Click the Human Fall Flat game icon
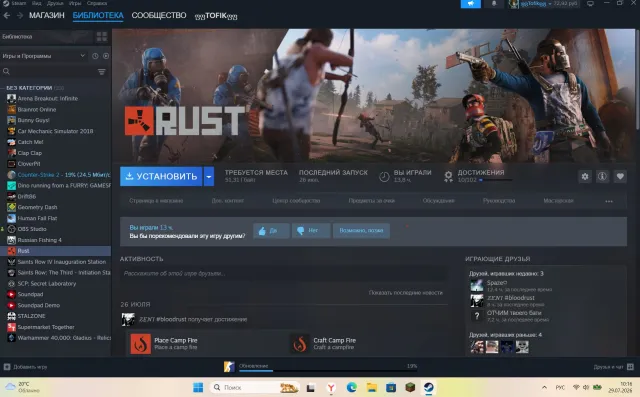Screen dimensions: 640x397 [11, 218]
